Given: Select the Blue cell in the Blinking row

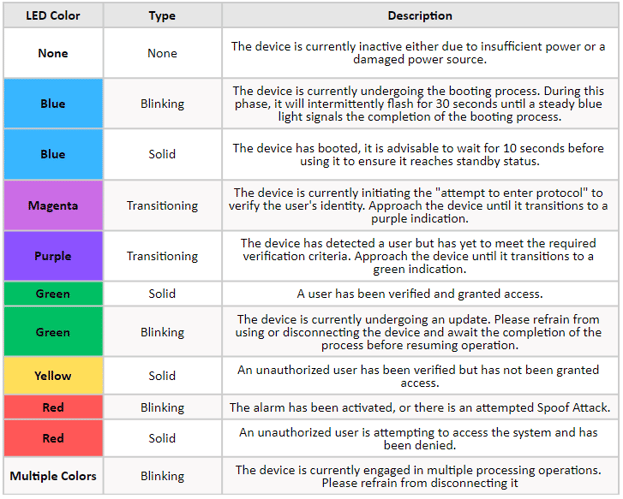Looking at the screenshot, I should click(53, 103).
